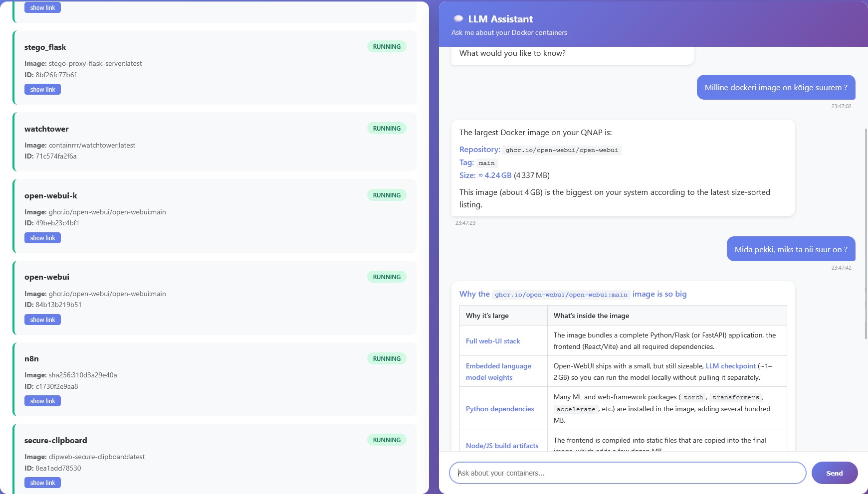Click the Node/JS build artifacts row label

(502, 446)
